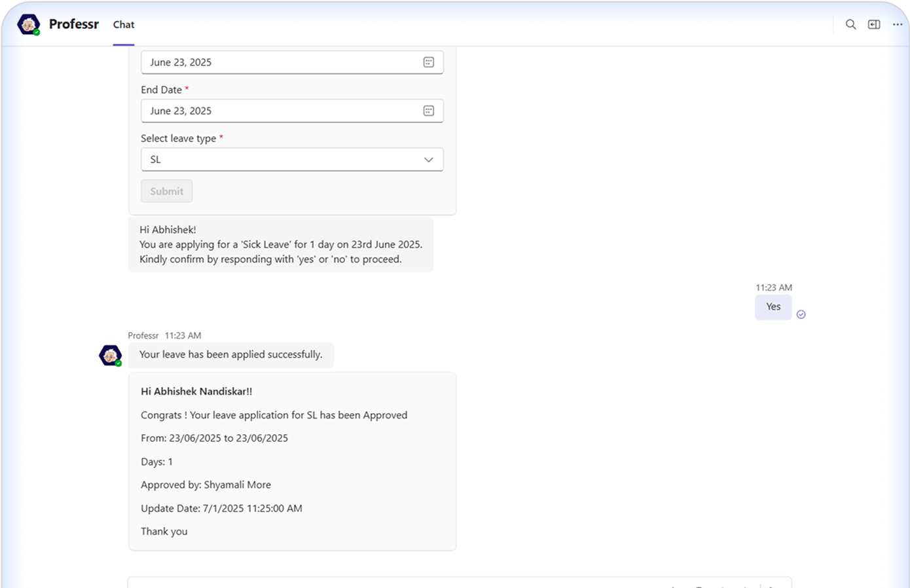The image size is (910, 588).
Task: Click the message compose box at the bottom
Action: pos(393,582)
